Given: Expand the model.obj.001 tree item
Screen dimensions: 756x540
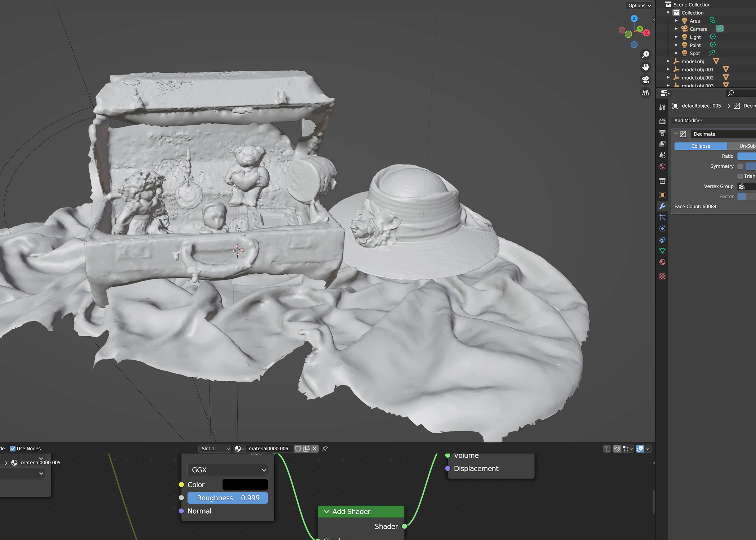Looking at the screenshot, I should pyautogui.click(x=668, y=69).
